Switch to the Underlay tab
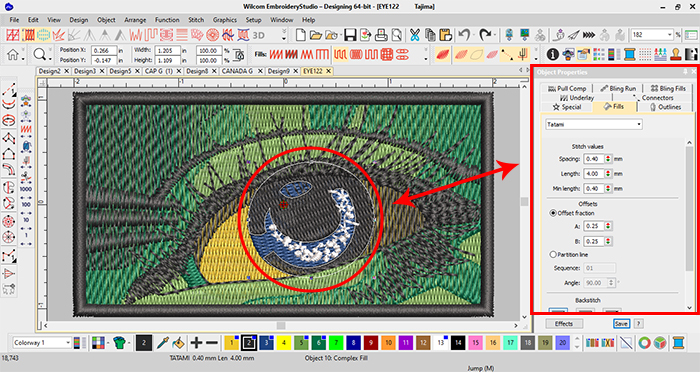 pos(577,97)
